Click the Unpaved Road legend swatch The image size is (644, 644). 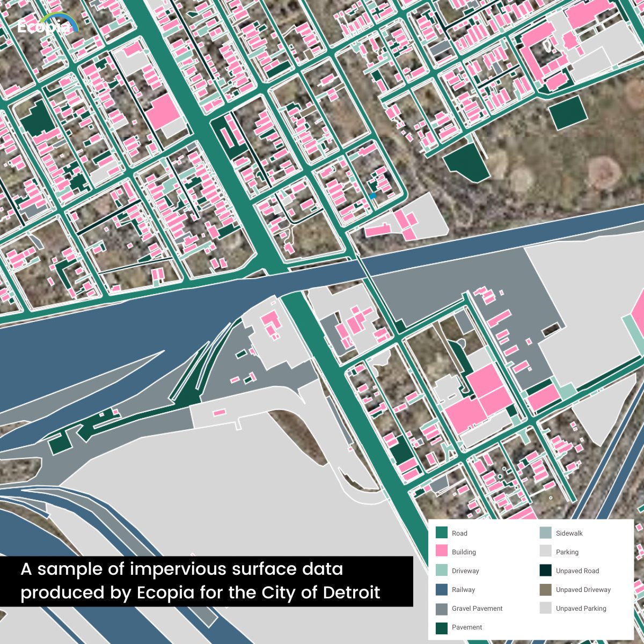(545, 570)
